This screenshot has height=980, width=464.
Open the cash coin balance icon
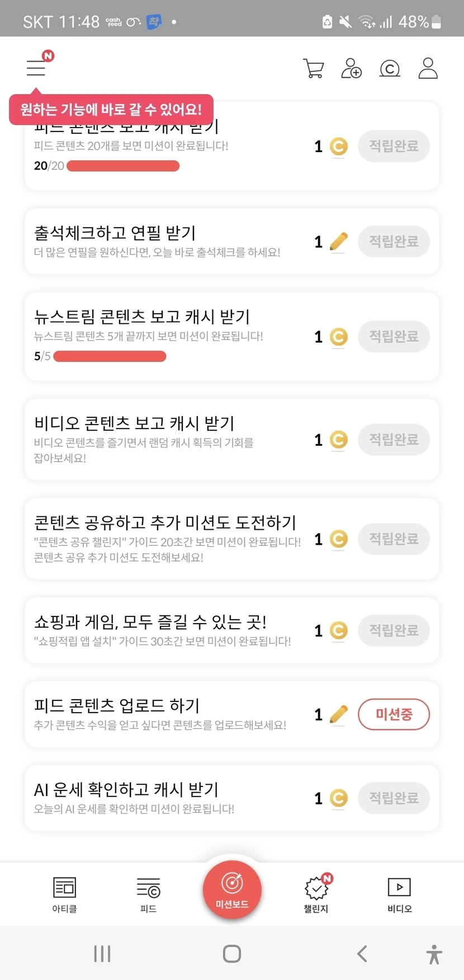(x=390, y=68)
